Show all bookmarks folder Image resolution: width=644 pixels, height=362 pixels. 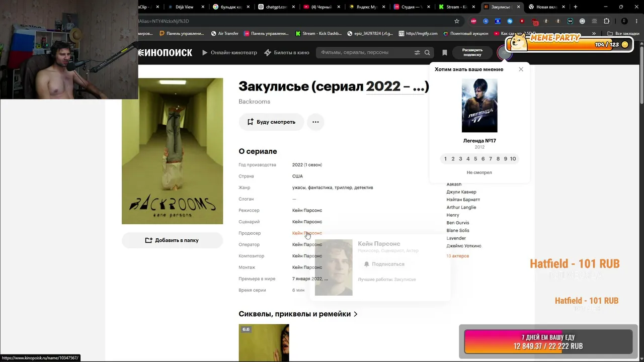click(x=623, y=34)
